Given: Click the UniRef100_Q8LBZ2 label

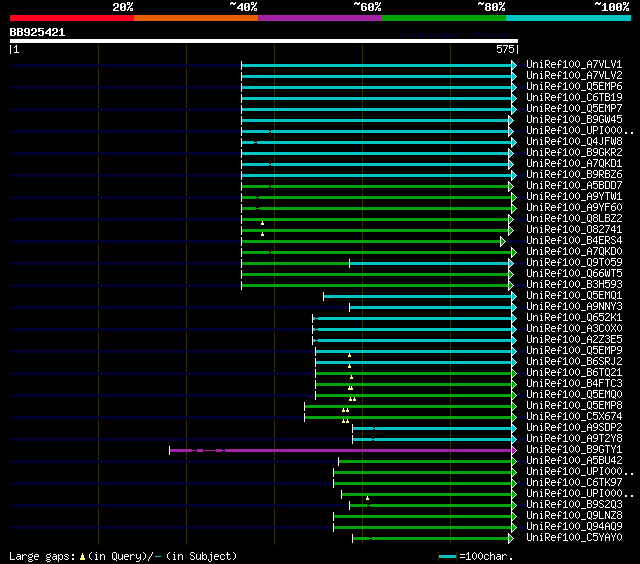Looking at the screenshot, I should pyautogui.click(x=574, y=219).
